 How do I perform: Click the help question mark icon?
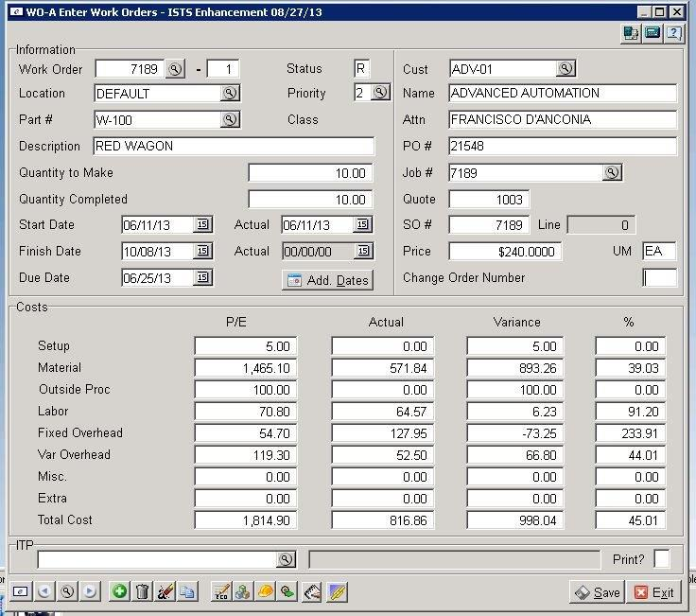click(673, 33)
